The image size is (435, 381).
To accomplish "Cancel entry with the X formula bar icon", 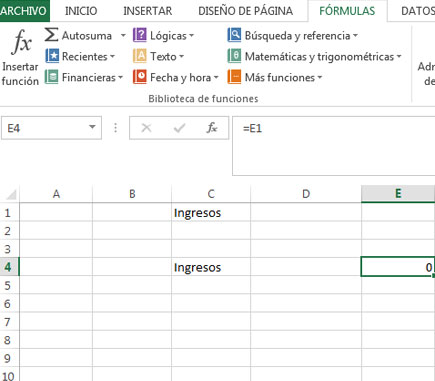I will (x=146, y=128).
